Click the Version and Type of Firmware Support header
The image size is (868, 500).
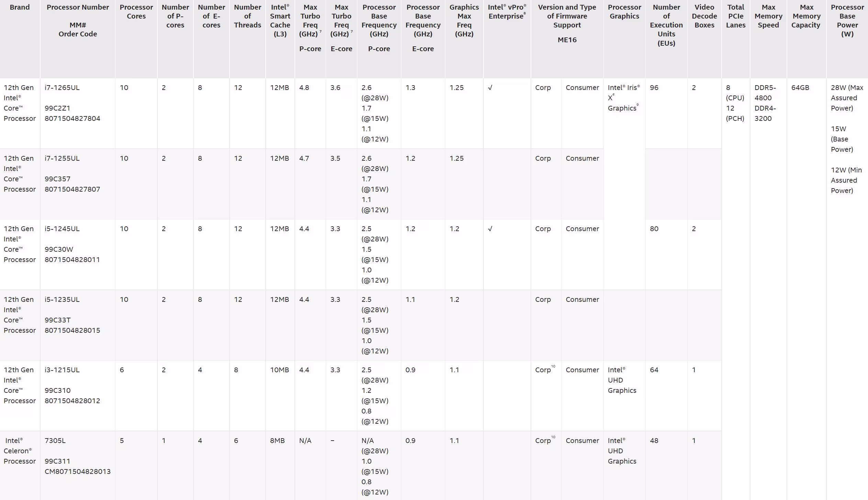tap(567, 16)
